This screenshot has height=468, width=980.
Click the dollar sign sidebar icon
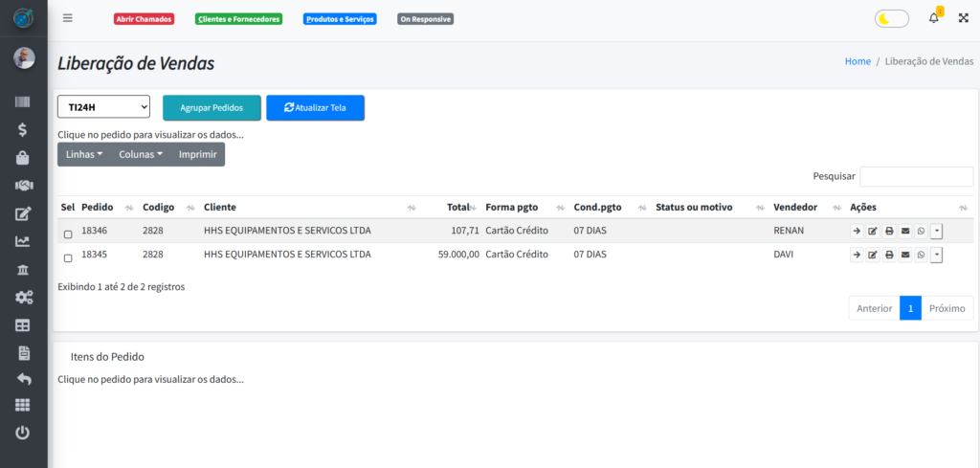23,129
